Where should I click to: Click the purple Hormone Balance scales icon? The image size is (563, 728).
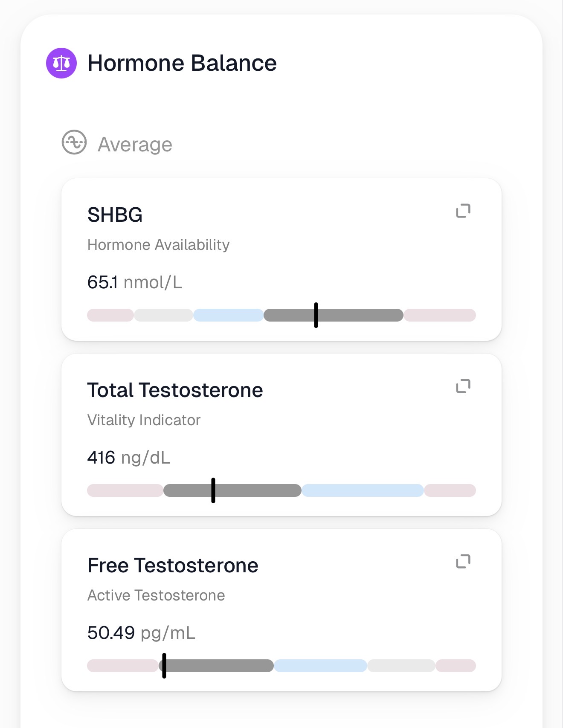(x=61, y=63)
